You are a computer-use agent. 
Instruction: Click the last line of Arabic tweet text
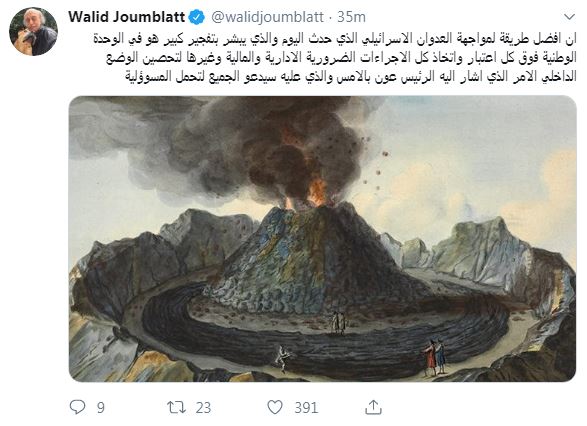tap(351, 77)
